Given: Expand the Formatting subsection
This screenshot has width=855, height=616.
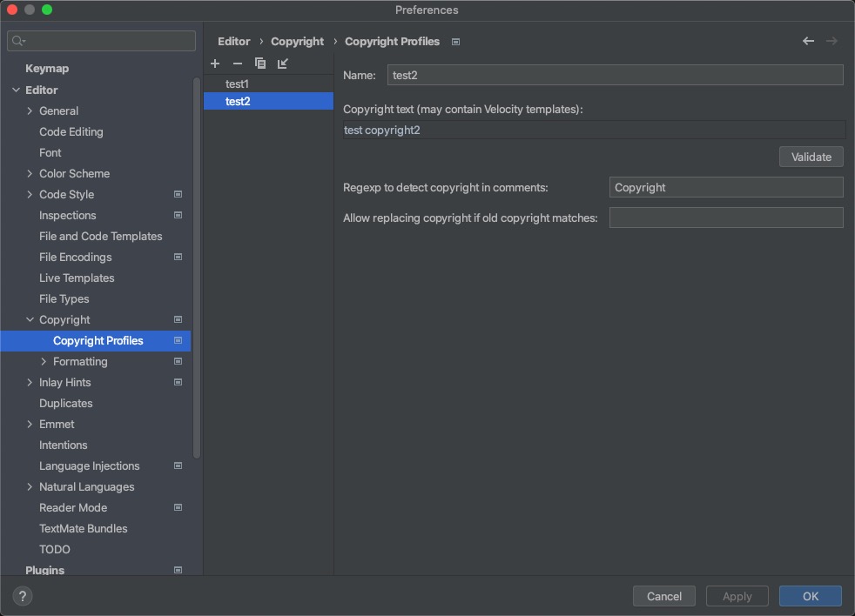Looking at the screenshot, I should pyautogui.click(x=44, y=361).
